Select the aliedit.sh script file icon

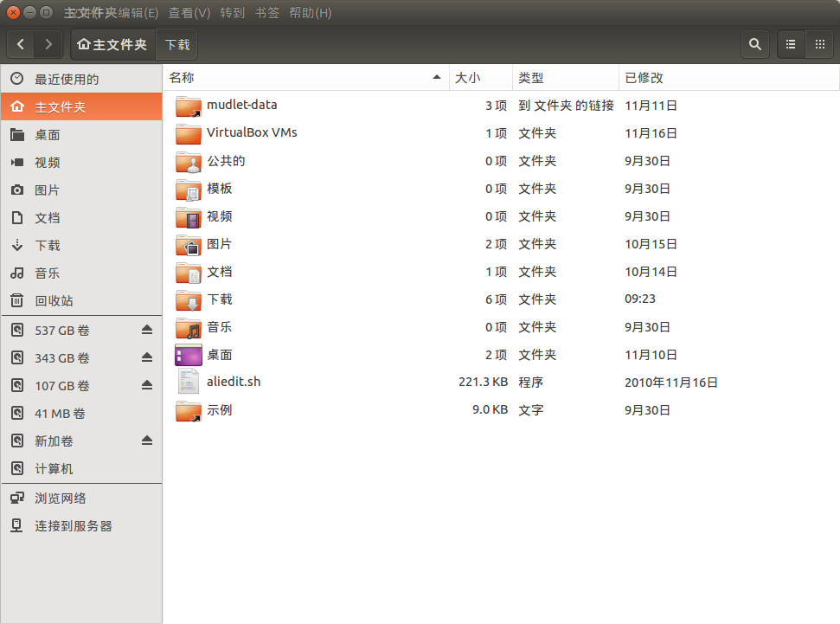189,382
